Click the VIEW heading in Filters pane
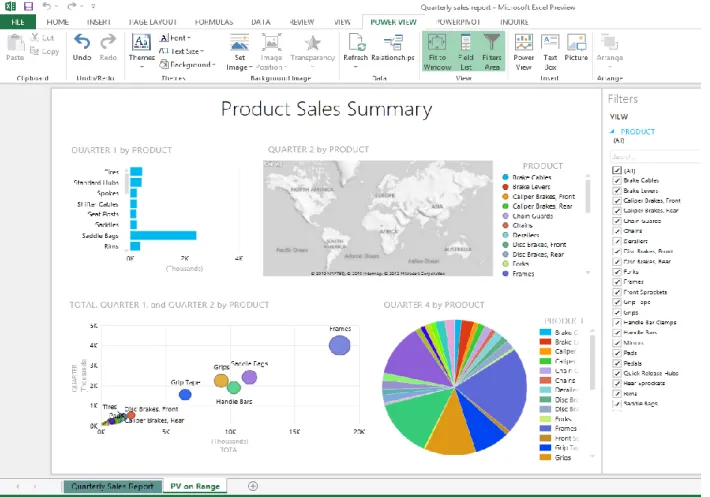The height and width of the screenshot is (497, 710). click(x=619, y=117)
